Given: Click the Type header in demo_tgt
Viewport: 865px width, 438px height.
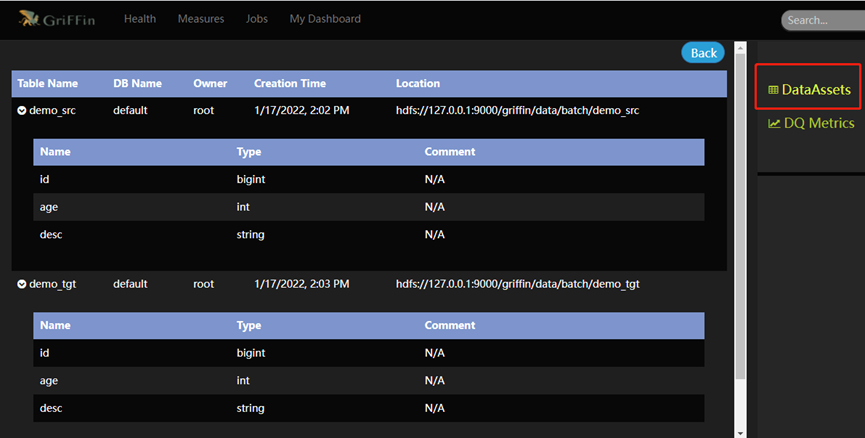Looking at the screenshot, I should 249,325.
